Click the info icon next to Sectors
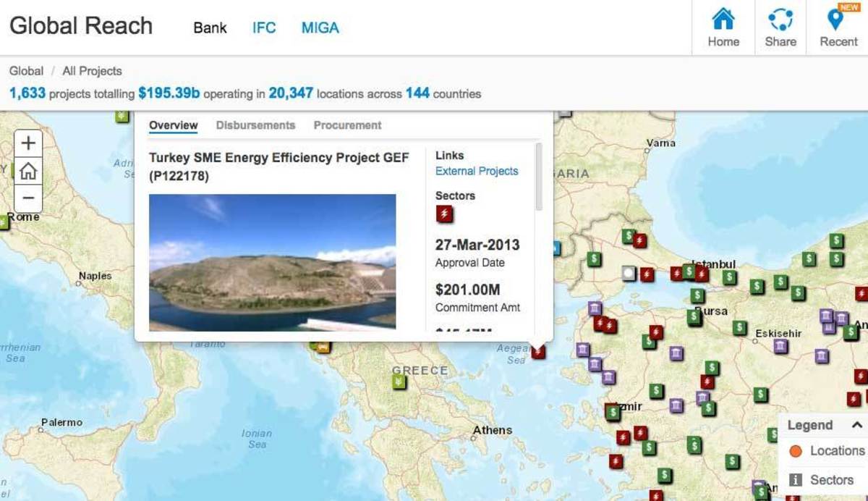The height and width of the screenshot is (501, 868). (x=796, y=479)
